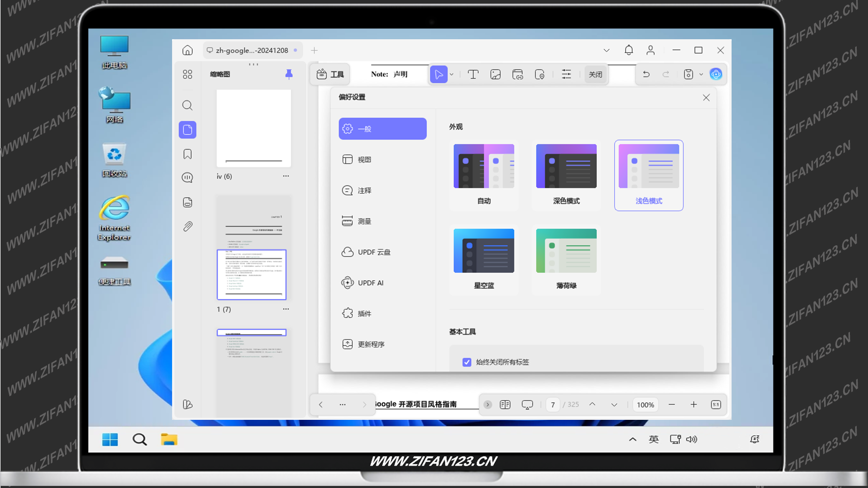This screenshot has width=868, height=488.
Task: Open the user account icon
Action: pyautogui.click(x=650, y=50)
